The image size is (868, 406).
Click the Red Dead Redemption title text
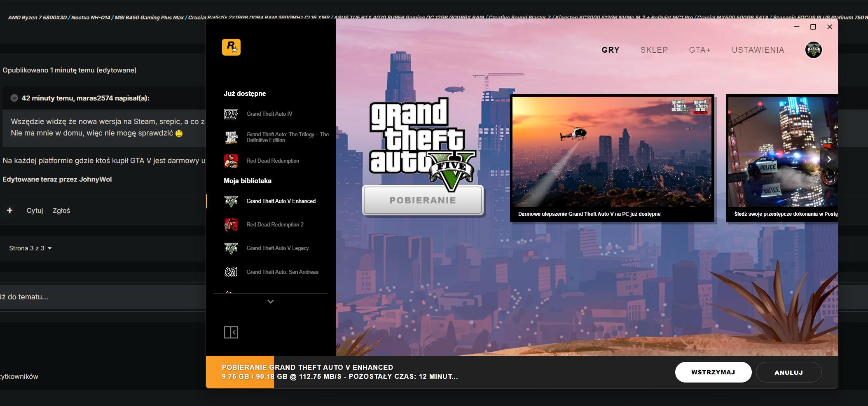[273, 161]
